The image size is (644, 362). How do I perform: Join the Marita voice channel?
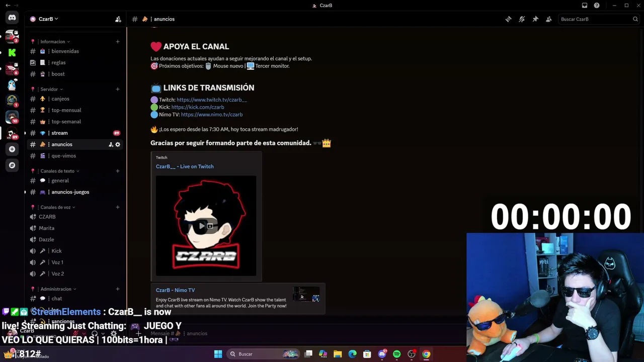click(x=75, y=228)
